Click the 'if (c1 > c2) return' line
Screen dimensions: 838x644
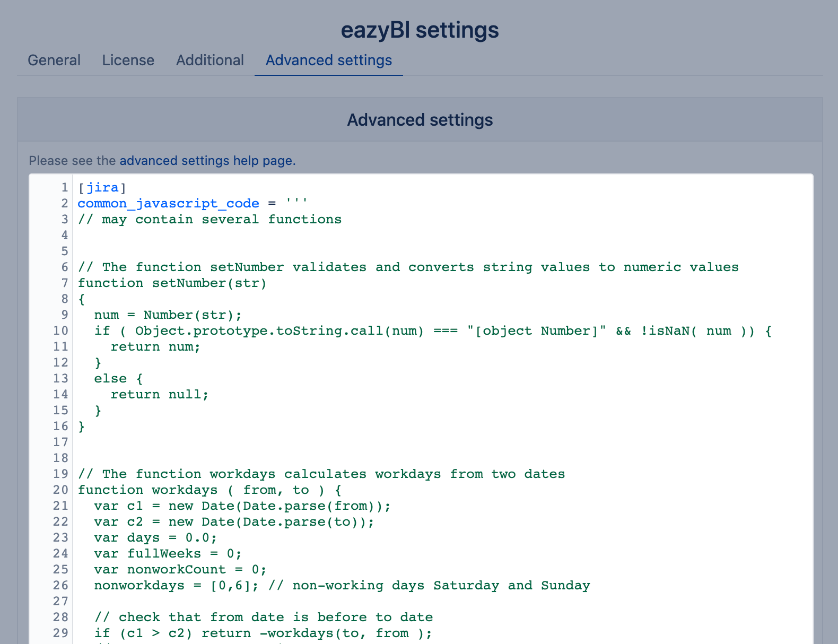point(263,633)
